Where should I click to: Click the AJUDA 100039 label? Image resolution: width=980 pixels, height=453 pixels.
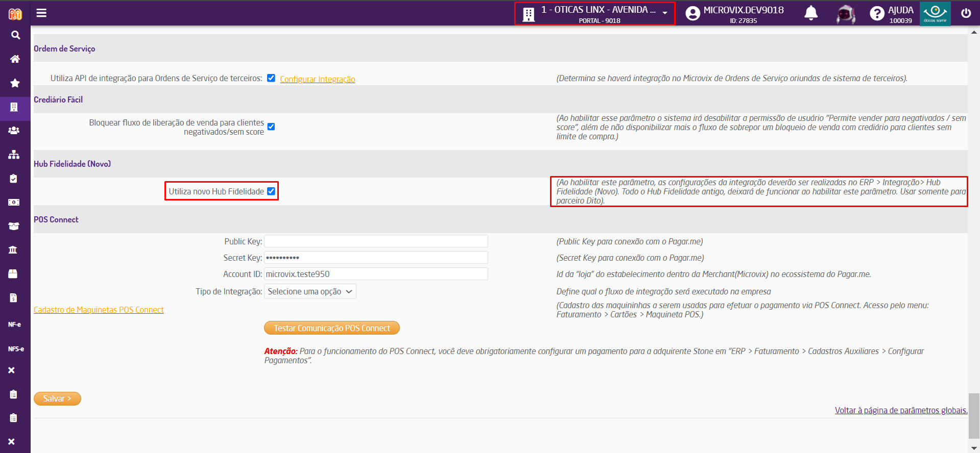[x=901, y=15]
